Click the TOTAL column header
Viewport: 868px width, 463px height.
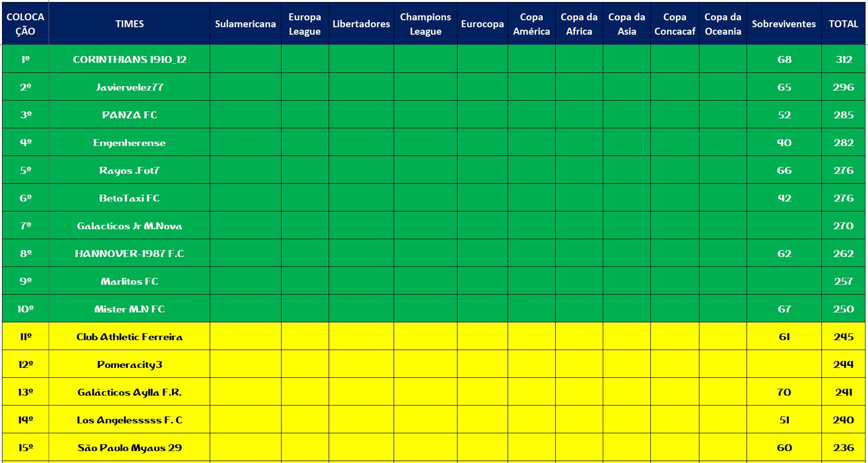click(x=843, y=24)
